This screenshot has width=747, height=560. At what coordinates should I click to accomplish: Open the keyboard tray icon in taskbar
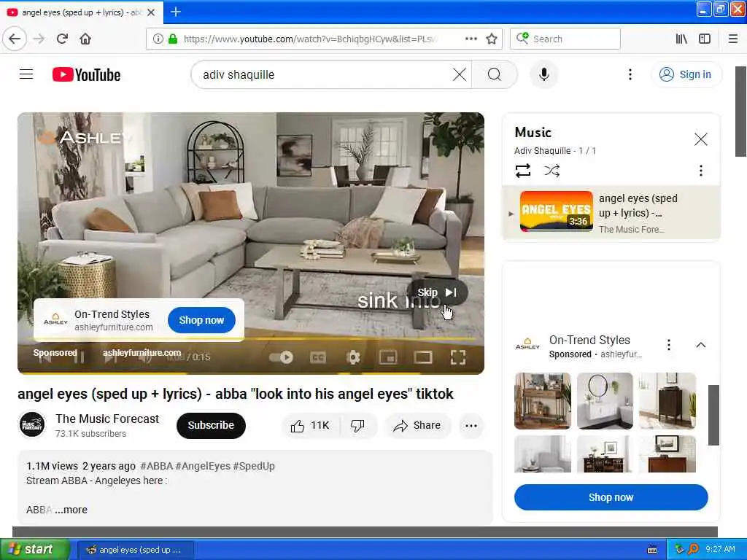652,550
